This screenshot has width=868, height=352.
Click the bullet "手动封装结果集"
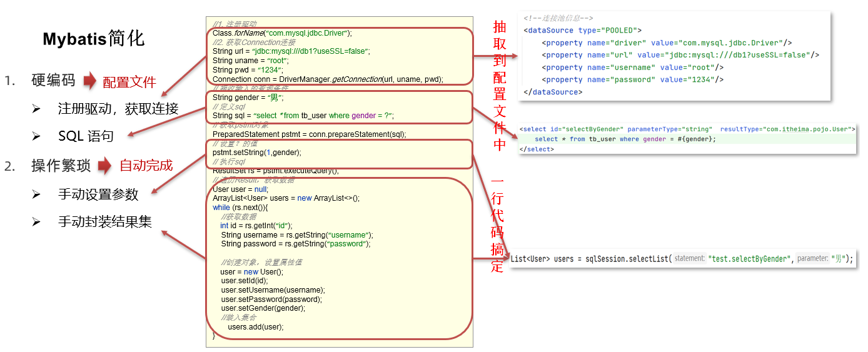coord(104,221)
